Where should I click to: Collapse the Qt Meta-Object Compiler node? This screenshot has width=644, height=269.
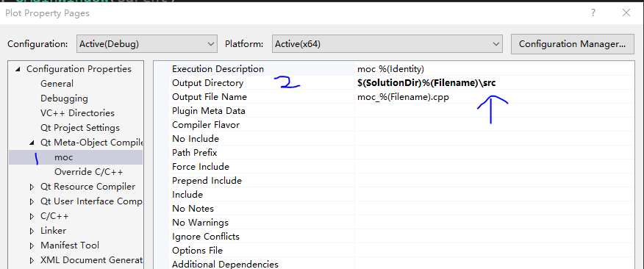coord(32,143)
